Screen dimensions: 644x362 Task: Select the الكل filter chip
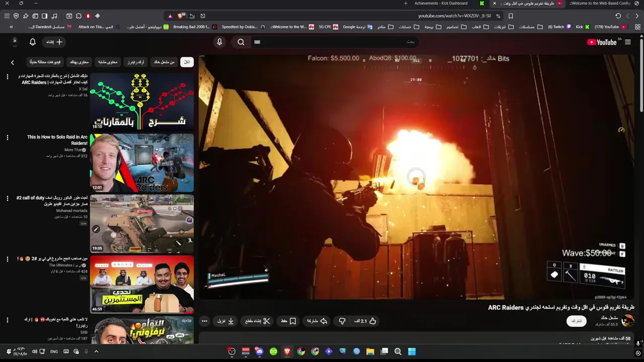click(187, 62)
